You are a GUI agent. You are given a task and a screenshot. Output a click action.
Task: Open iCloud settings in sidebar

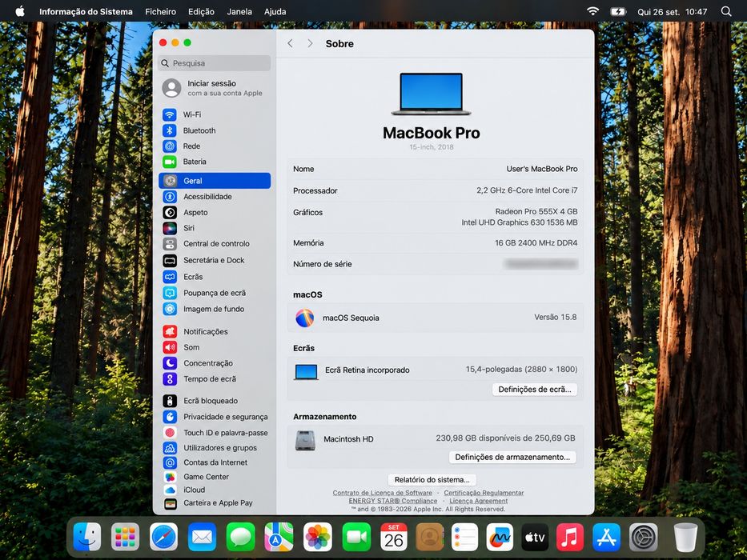coord(215,490)
